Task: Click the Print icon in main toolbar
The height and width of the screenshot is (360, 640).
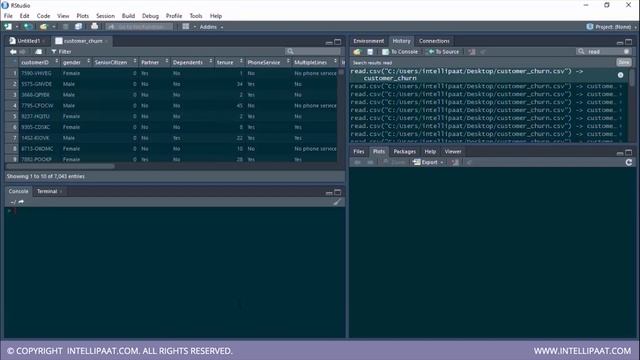Action: [94, 27]
